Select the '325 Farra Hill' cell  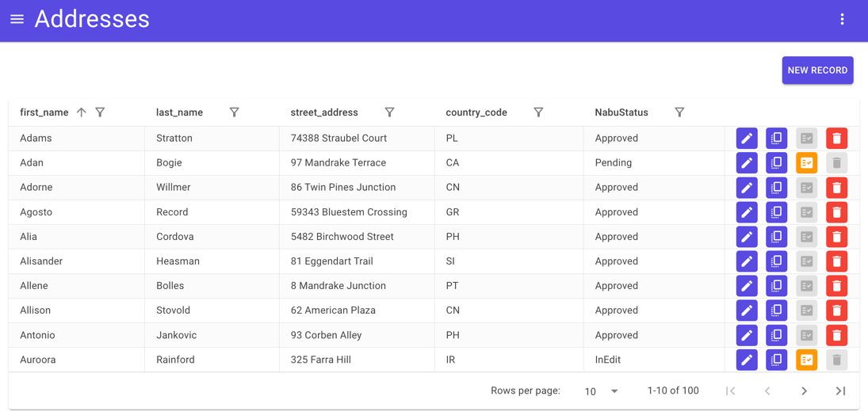point(357,360)
